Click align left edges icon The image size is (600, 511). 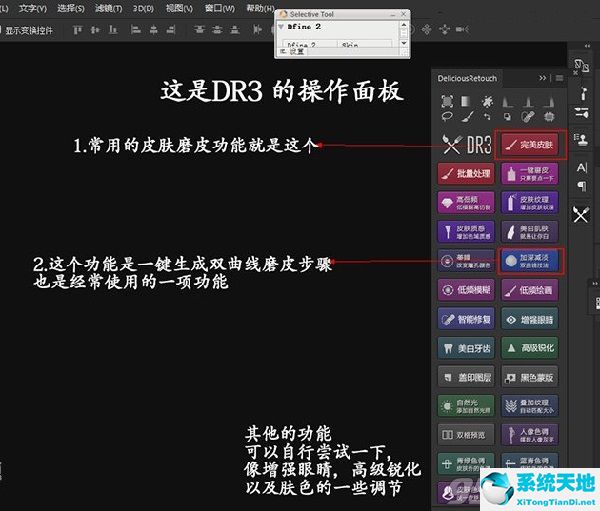(135, 29)
